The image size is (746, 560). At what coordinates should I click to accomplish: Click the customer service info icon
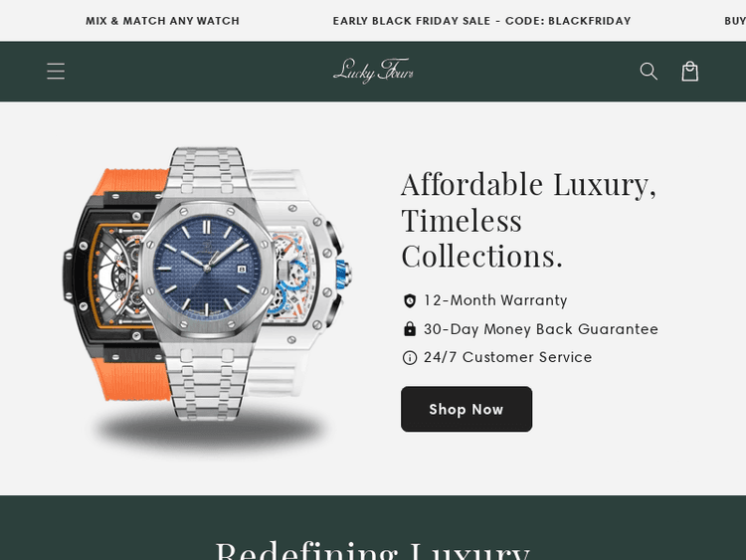409,357
